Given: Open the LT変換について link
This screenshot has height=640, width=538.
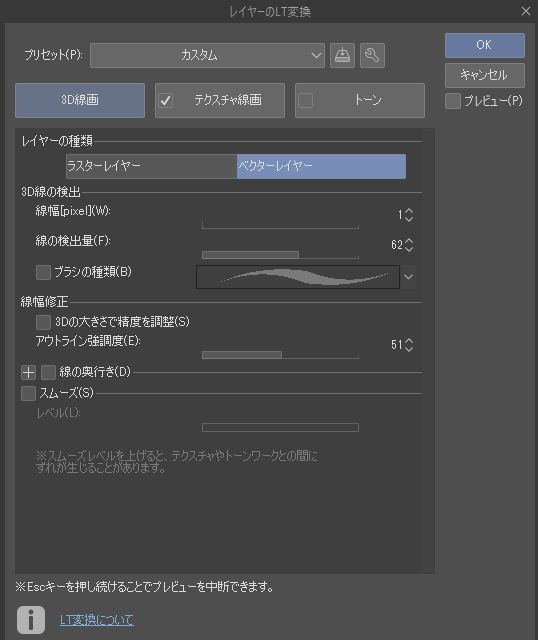Looking at the screenshot, I should (x=97, y=620).
